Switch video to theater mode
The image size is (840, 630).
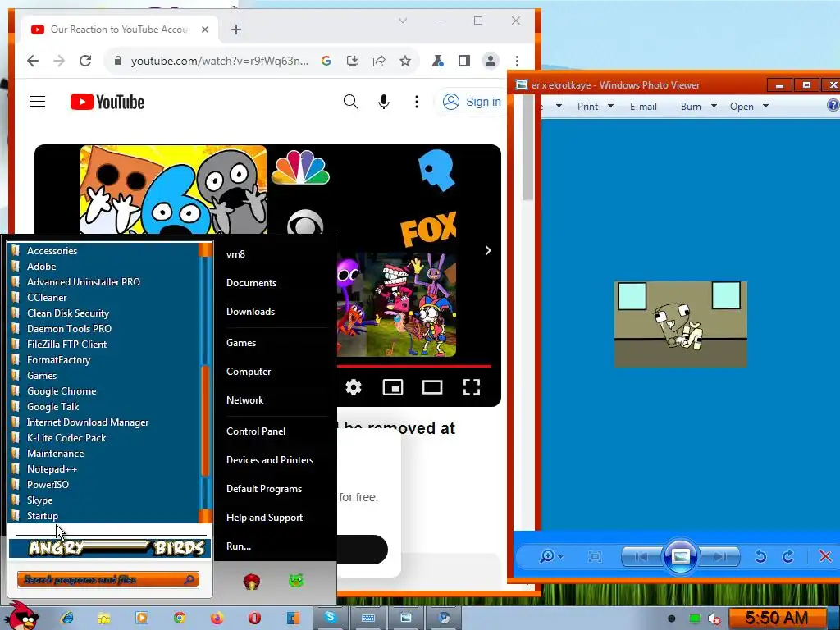[x=431, y=387]
